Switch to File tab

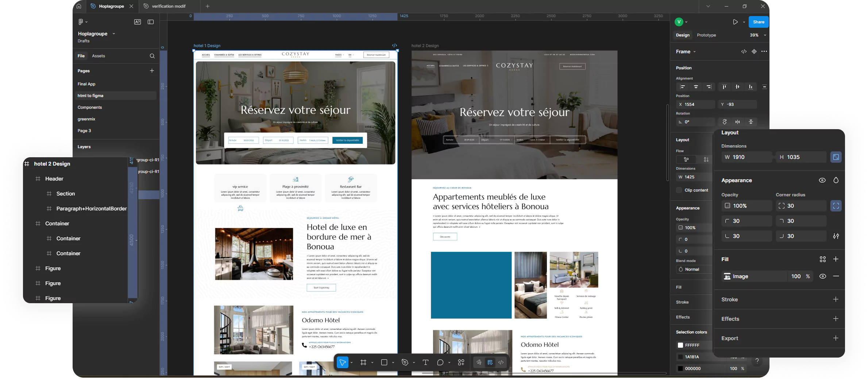point(81,56)
